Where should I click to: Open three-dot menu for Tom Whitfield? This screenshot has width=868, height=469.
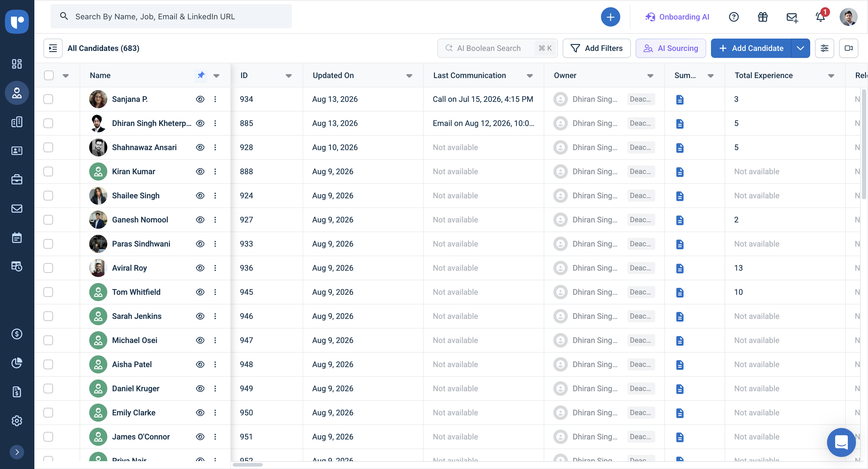click(x=215, y=292)
